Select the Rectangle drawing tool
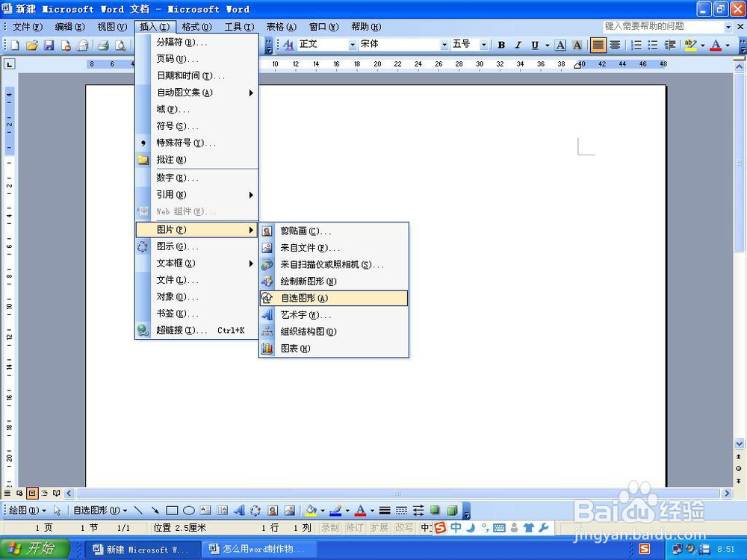The width and height of the screenshot is (747, 560). tap(172, 511)
